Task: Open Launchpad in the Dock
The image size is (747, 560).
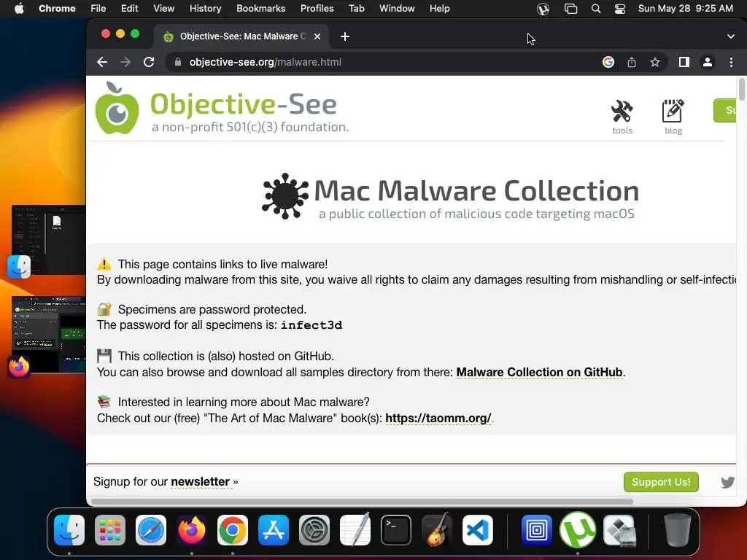Action: (x=110, y=530)
